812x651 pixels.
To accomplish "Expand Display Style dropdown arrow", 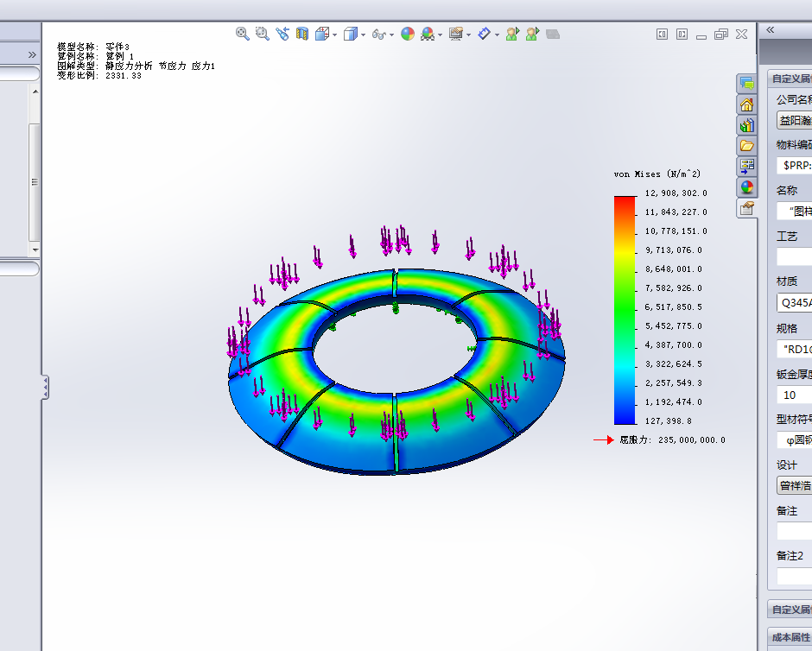I will click(363, 35).
